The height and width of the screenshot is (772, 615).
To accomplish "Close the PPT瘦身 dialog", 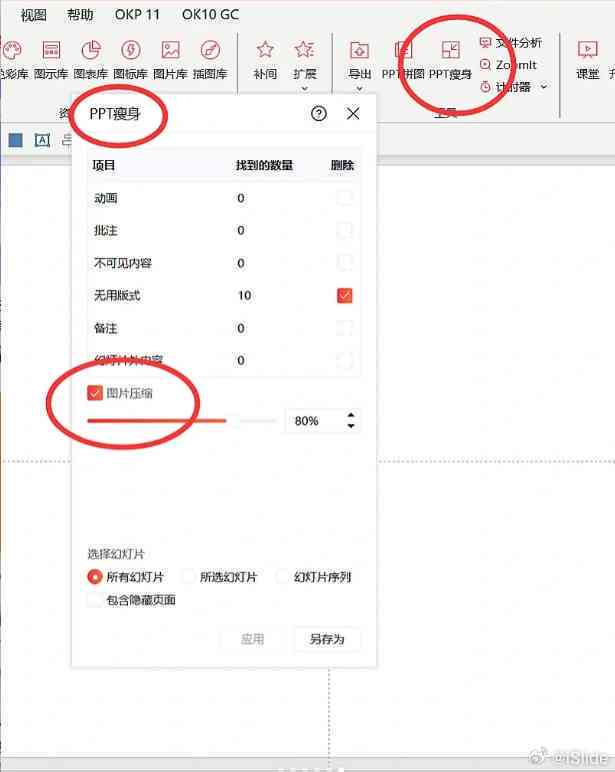I will point(353,114).
